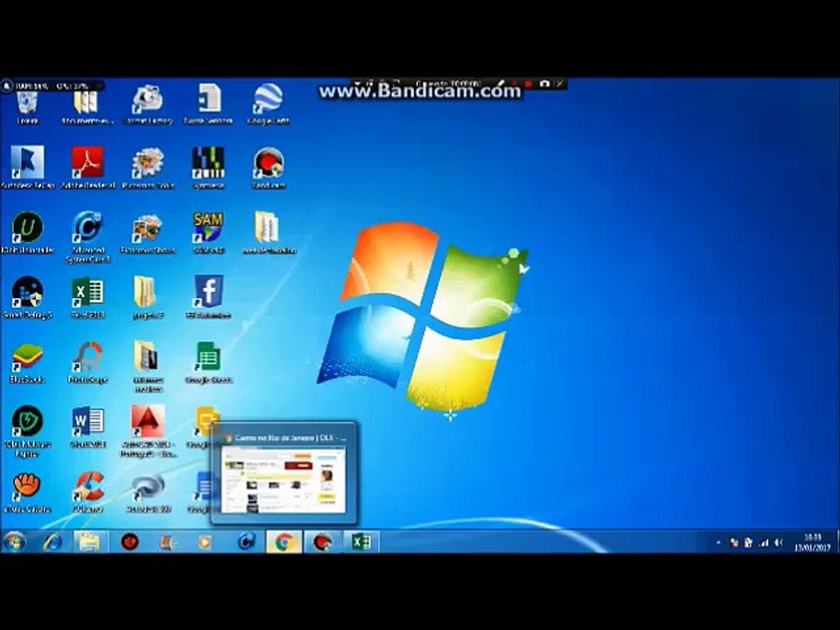840x630 pixels.
Task: Launch IObit Malware Fighter shortcut
Action: (27, 431)
